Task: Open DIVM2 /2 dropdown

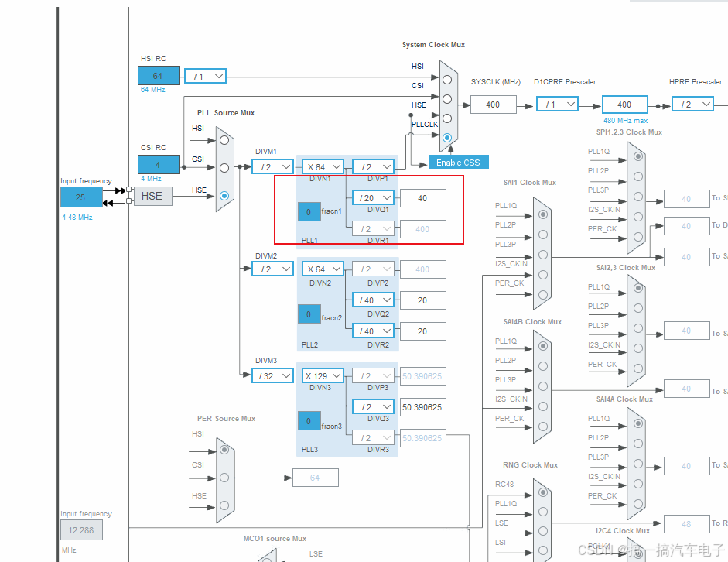Action: click(272, 269)
